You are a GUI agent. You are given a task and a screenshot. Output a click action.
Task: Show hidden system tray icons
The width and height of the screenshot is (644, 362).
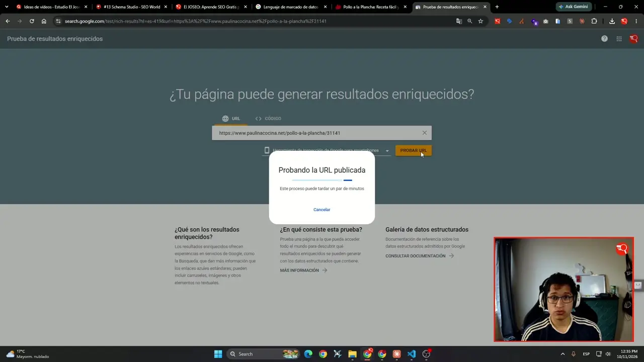[562, 354]
